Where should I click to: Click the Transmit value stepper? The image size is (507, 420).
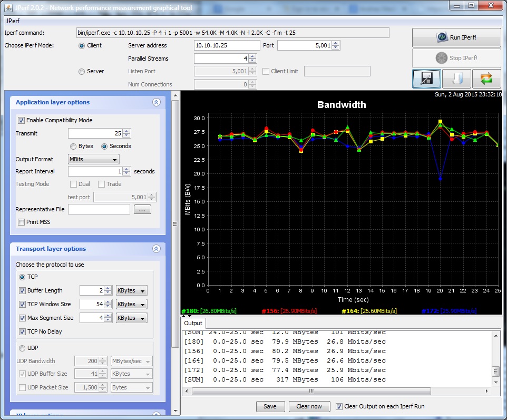click(x=99, y=133)
